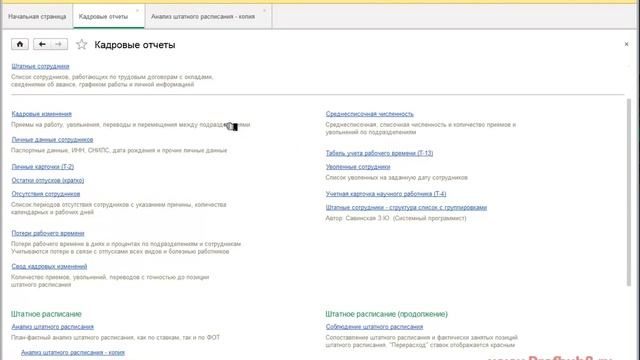Open Личные данные сотрудников report
640x360 pixels.
[x=52, y=140]
